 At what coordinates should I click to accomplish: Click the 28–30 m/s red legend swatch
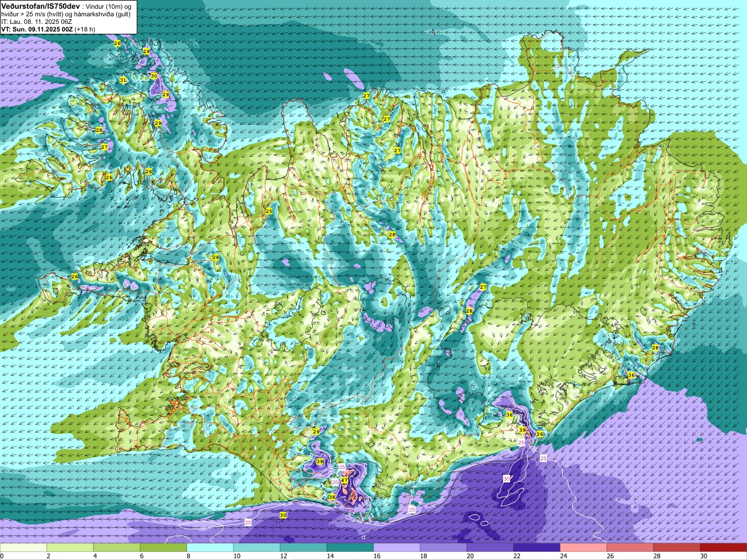pyautogui.click(x=677, y=548)
